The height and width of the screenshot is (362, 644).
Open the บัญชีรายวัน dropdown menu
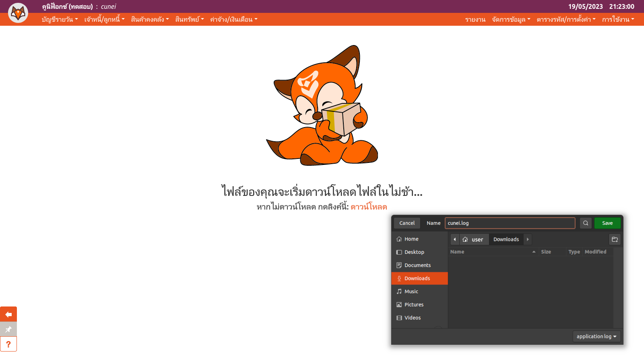pos(60,19)
